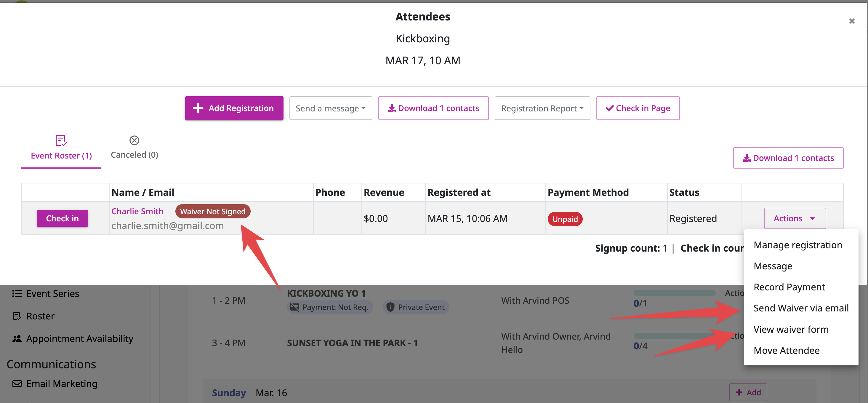Open the Send a message dropdown
This screenshot has height=403, width=868.
(331, 108)
